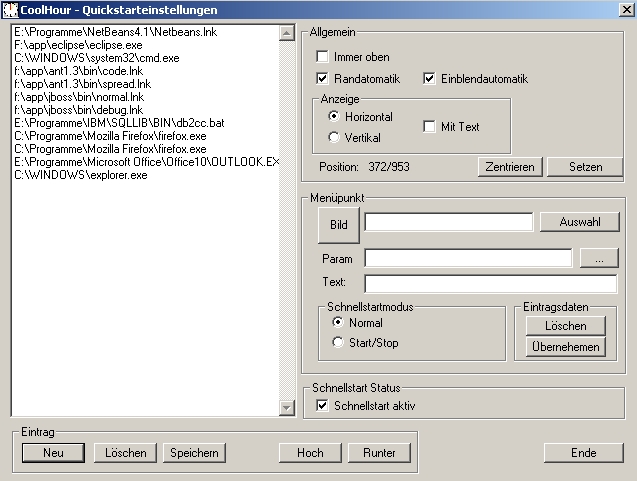
Task: Select the jboss debug.lnk entry
Action: tap(146, 110)
